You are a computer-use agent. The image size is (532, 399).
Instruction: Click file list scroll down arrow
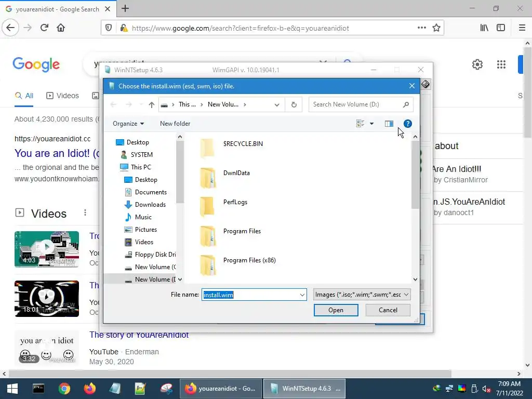point(415,280)
